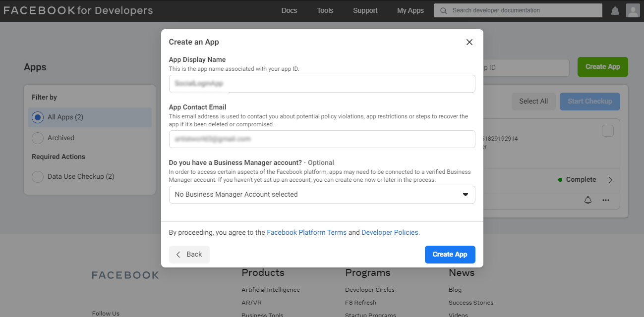The width and height of the screenshot is (644, 317).
Task: Go Back in the Create an App dialog
Action: click(x=189, y=255)
